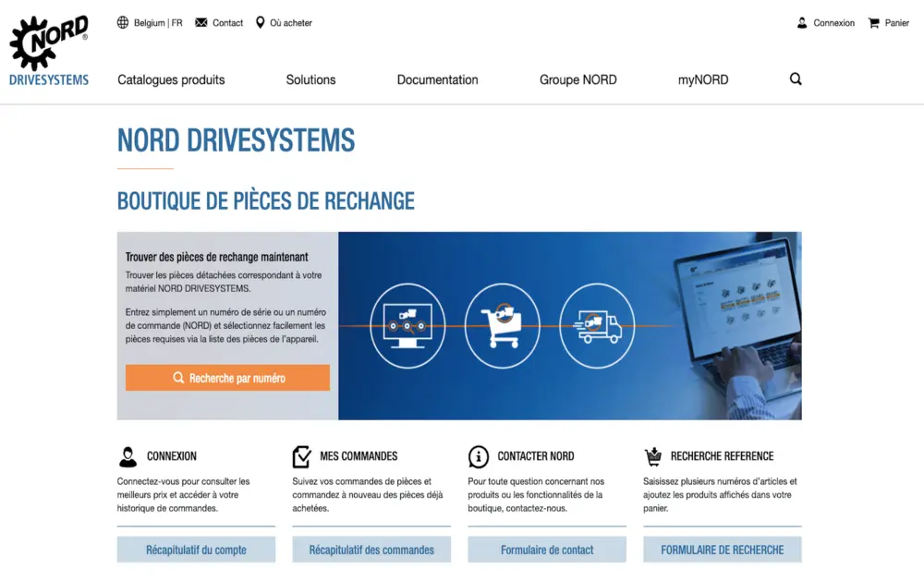Open the myNORD menu
The image size is (924, 581).
pyautogui.click(x=702, y=79)
